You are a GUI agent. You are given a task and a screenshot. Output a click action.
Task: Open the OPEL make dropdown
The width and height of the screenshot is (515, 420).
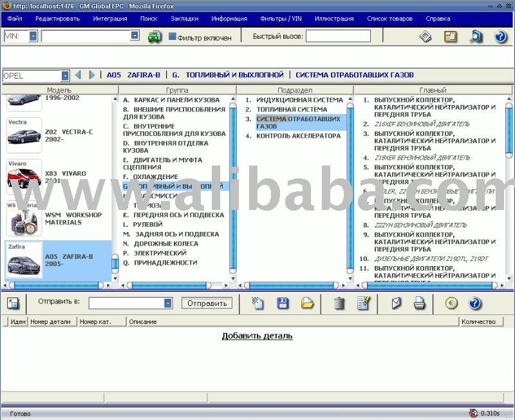point(65,75)
